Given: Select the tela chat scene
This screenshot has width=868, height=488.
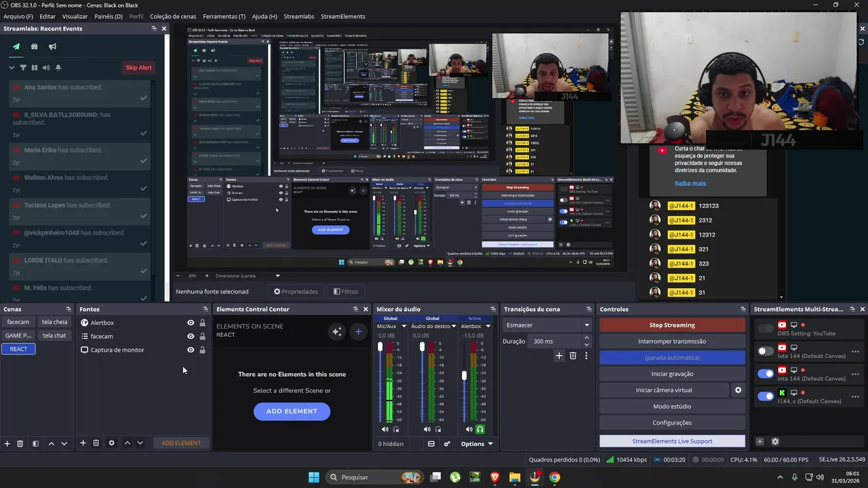Looking at the screenshot, I should click(x=55, y=335).
